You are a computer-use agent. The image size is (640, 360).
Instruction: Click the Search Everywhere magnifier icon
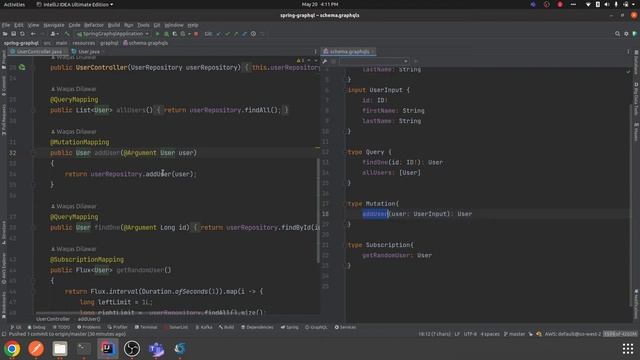[x=618, y=34]
